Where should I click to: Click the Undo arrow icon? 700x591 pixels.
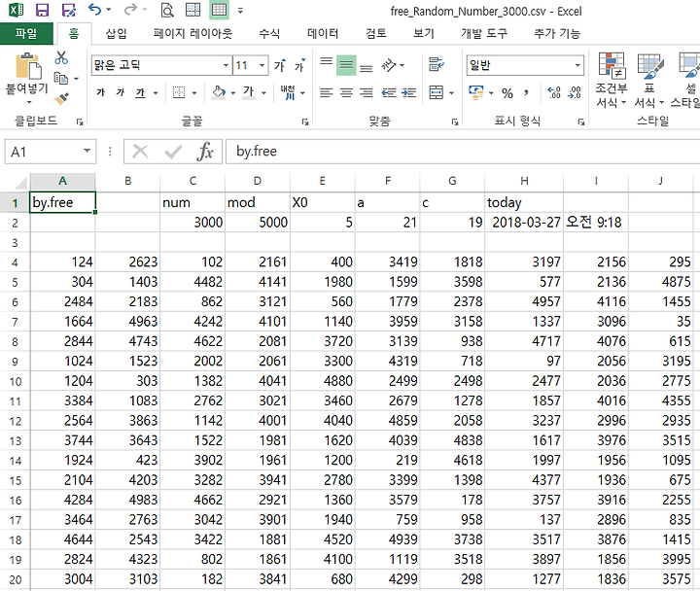[x=94, y=10]
